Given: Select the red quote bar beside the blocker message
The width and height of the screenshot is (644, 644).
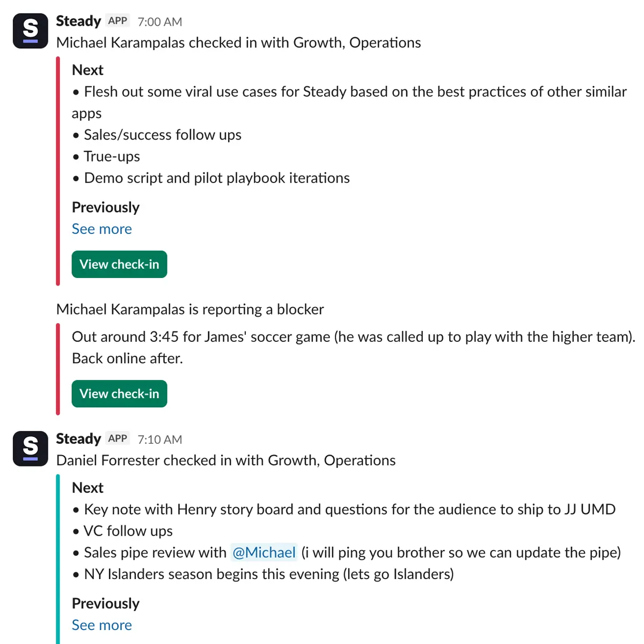Looking at the screenshot, I should coord(58,368).
